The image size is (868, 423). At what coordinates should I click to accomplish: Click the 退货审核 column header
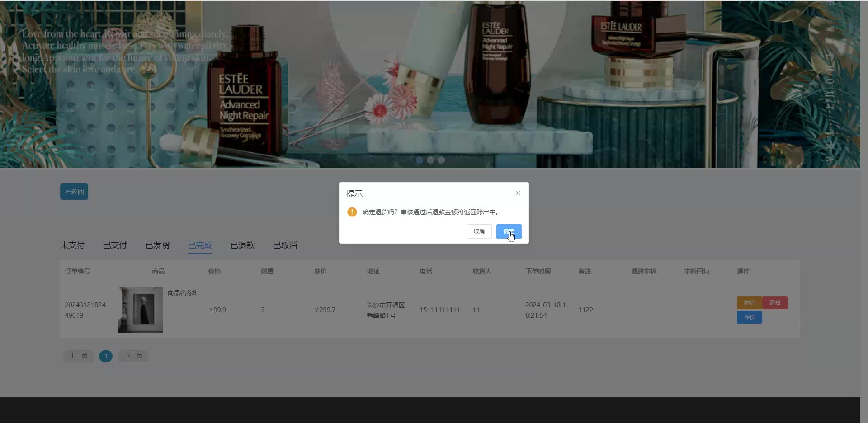644,271
